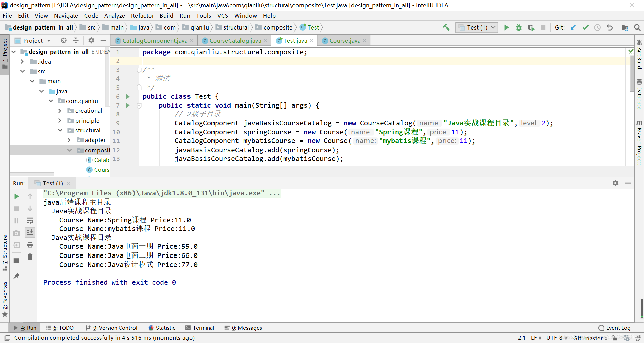Toggle the Z: Structure tool window

pos(5,252)
